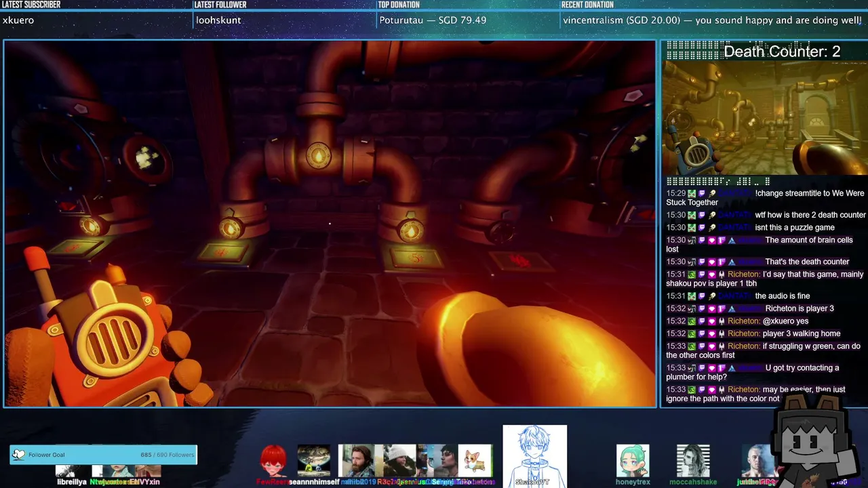
Task: Click the 'may be easier, then just' message
Action: (754, 394)
